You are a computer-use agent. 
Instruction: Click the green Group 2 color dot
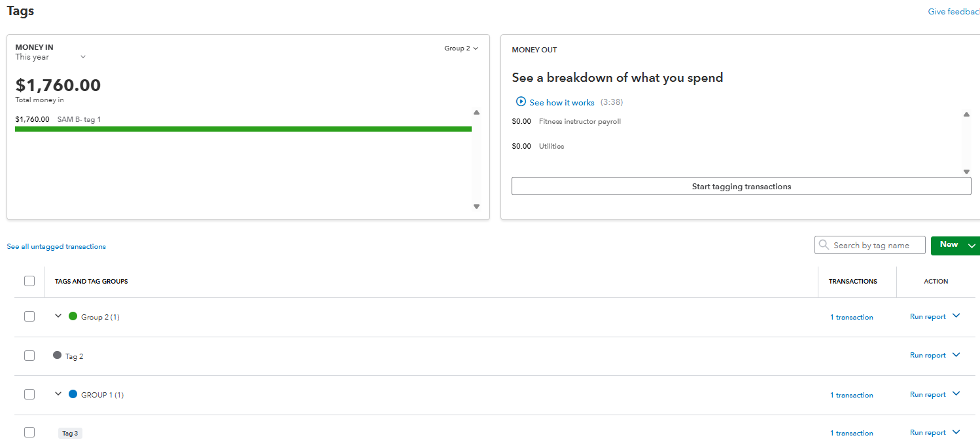point(73,316)
